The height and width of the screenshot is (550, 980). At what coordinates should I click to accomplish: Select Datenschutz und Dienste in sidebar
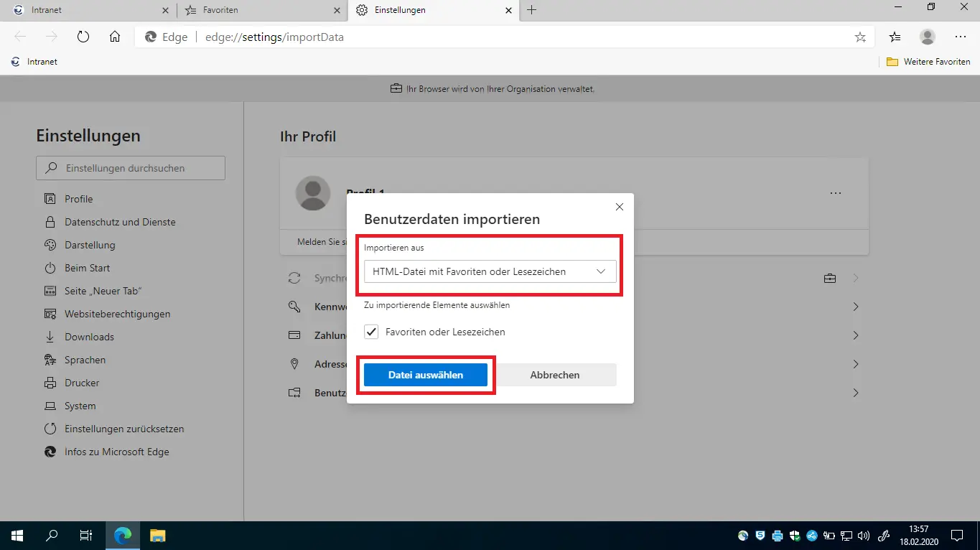pyautogui.click(x=120, y=222)
